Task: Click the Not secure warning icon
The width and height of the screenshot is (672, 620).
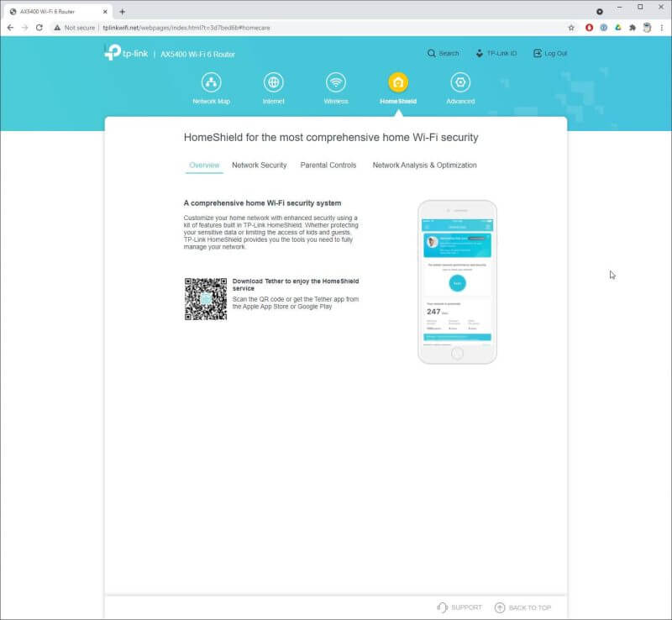Action: (x=57, y=28)
